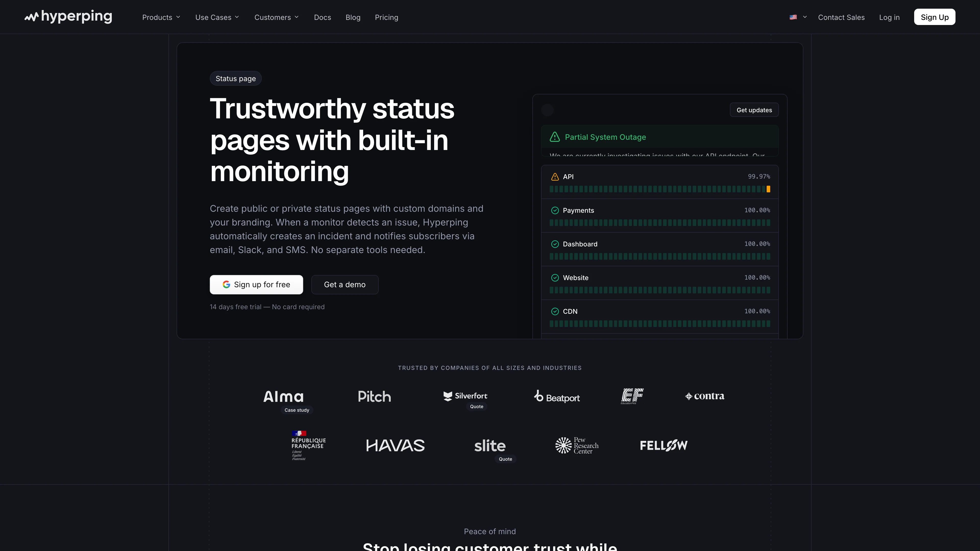980x551 pixels.
Task: Click the Partial System Outage alert icon
Action: [555, 137]
